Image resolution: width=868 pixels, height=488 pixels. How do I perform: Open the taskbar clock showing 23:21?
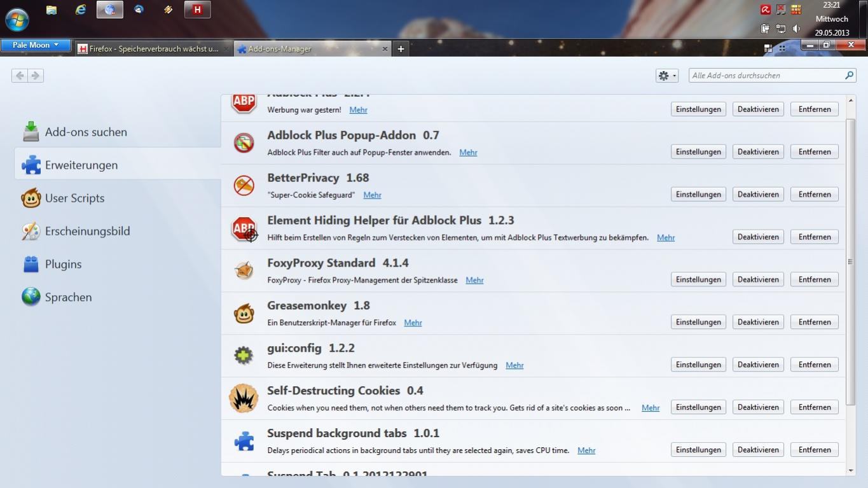coord(831,18)
